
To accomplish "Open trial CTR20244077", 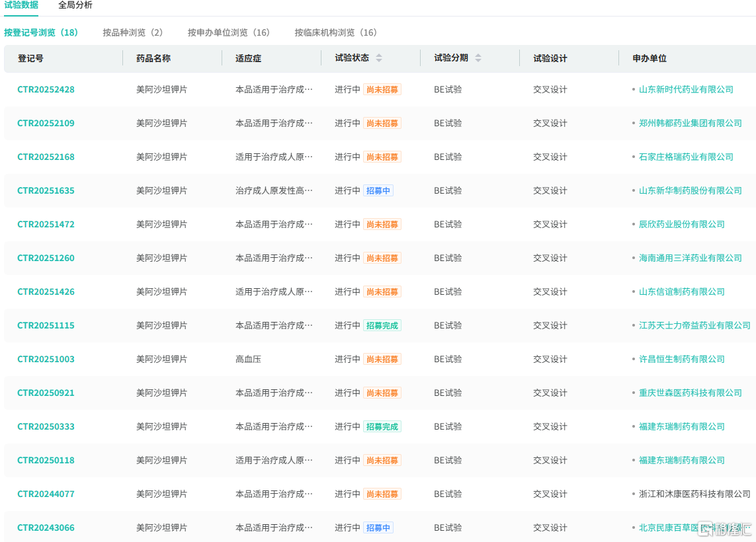I will coord(46,494).
